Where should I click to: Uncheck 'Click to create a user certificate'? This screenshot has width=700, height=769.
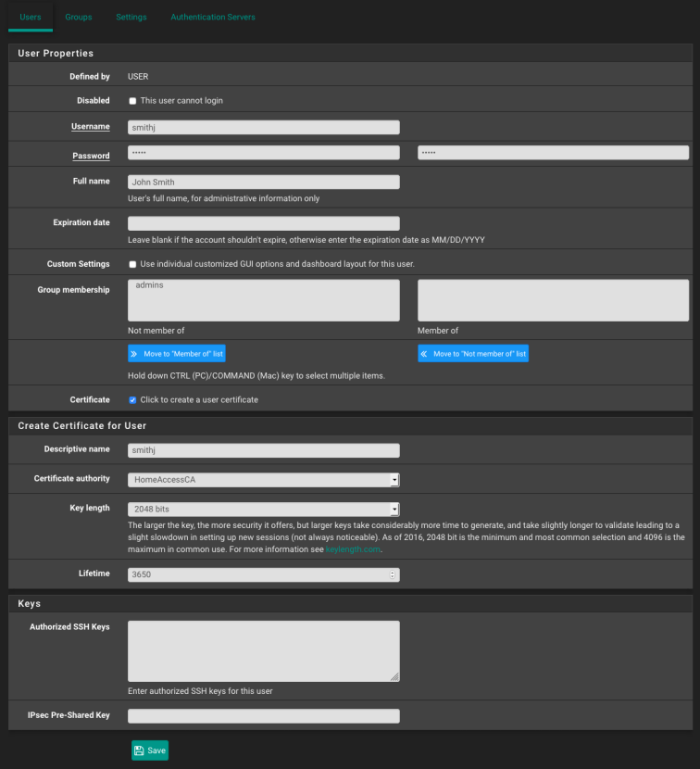pyautogui.click(x=132, y=400)
